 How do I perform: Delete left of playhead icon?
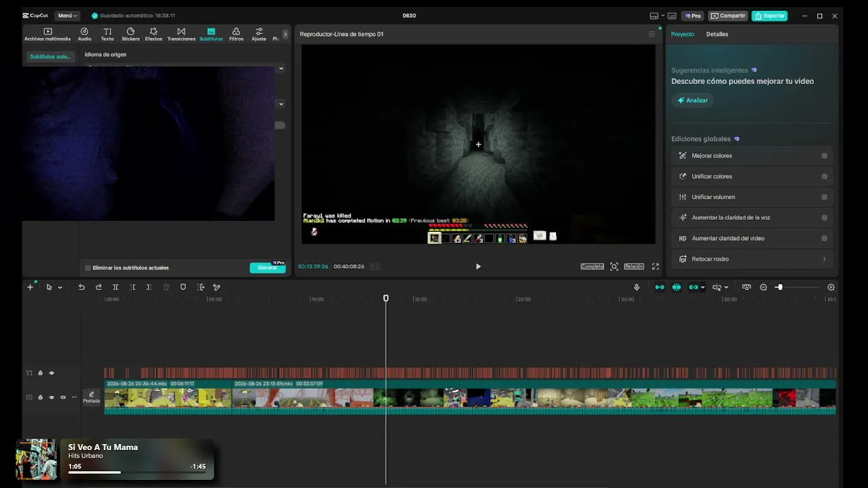point(132,287)
